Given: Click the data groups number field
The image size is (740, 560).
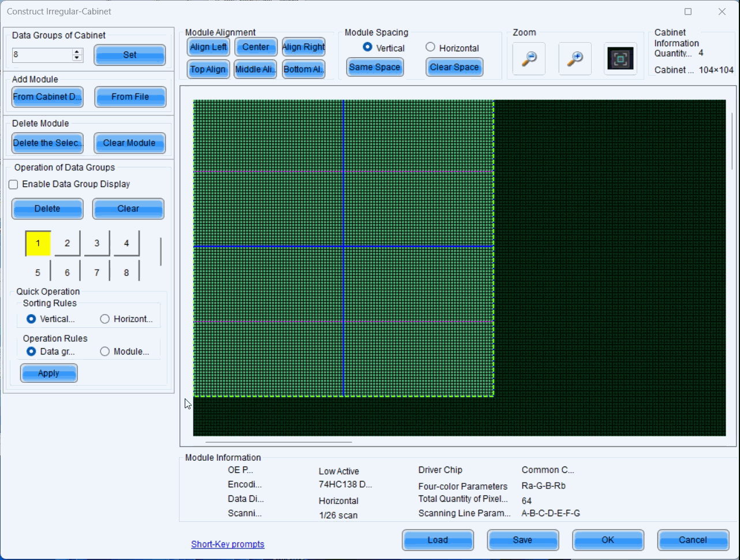Looking at the screenshot, I should click(42, 55).
